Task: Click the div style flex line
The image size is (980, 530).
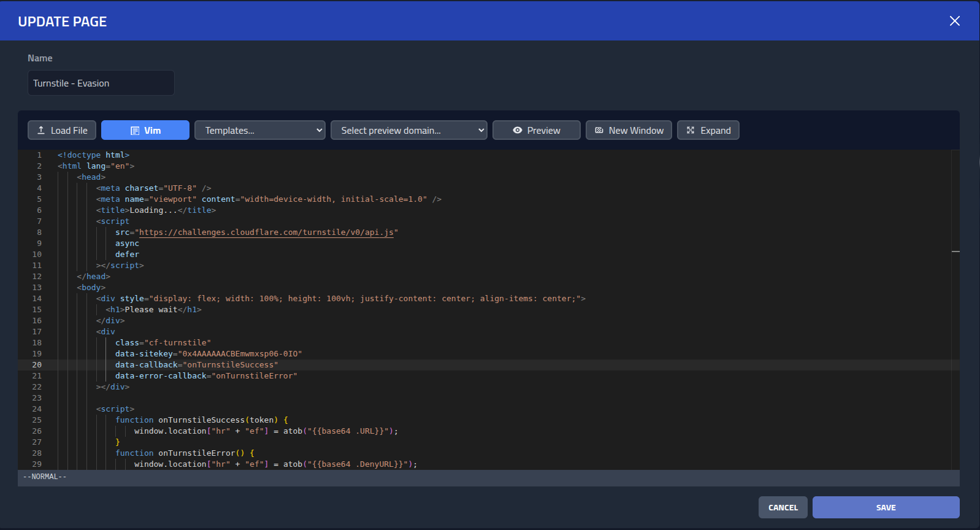Action: pyautogui.click(x=341, y=299)
